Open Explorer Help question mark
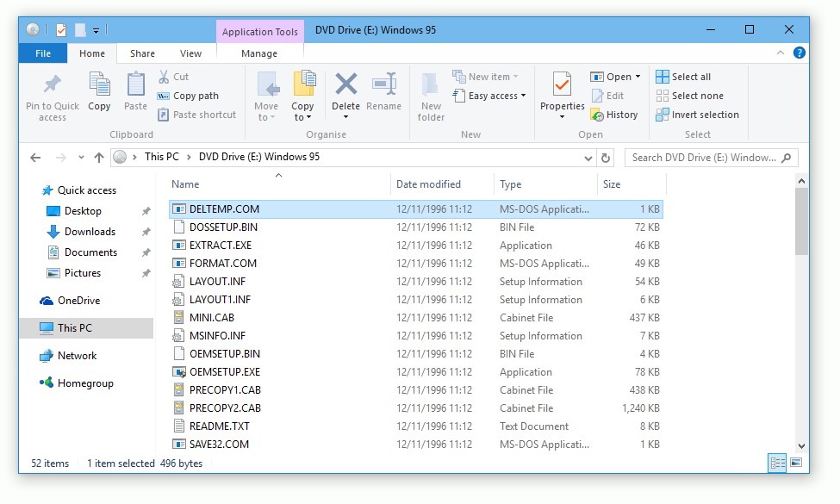 click(x=800, y=53)
